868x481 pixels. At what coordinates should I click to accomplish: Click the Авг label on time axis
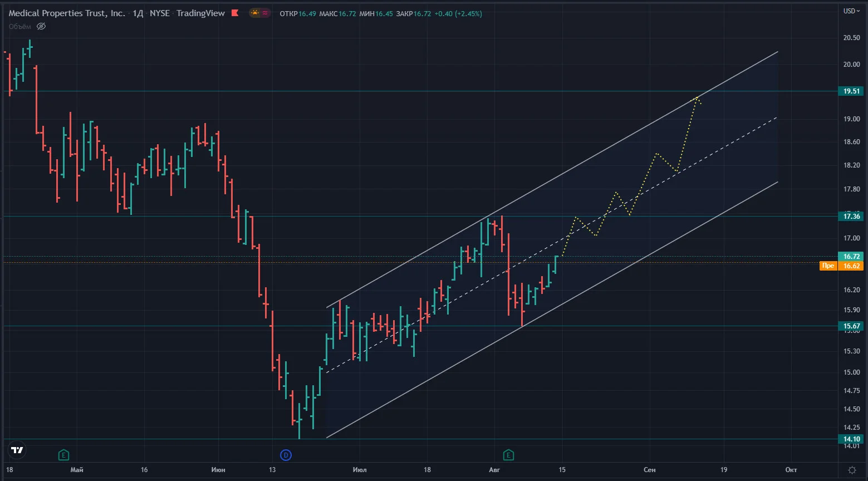click(494, 470)
